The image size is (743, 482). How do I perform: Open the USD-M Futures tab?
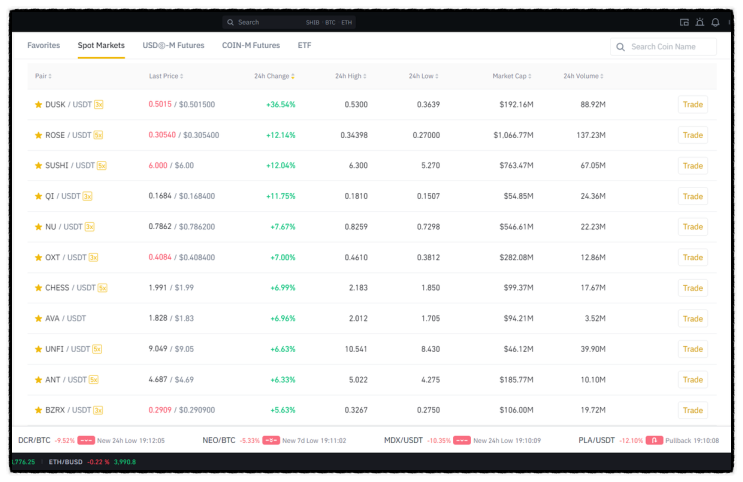click(173, 45)
